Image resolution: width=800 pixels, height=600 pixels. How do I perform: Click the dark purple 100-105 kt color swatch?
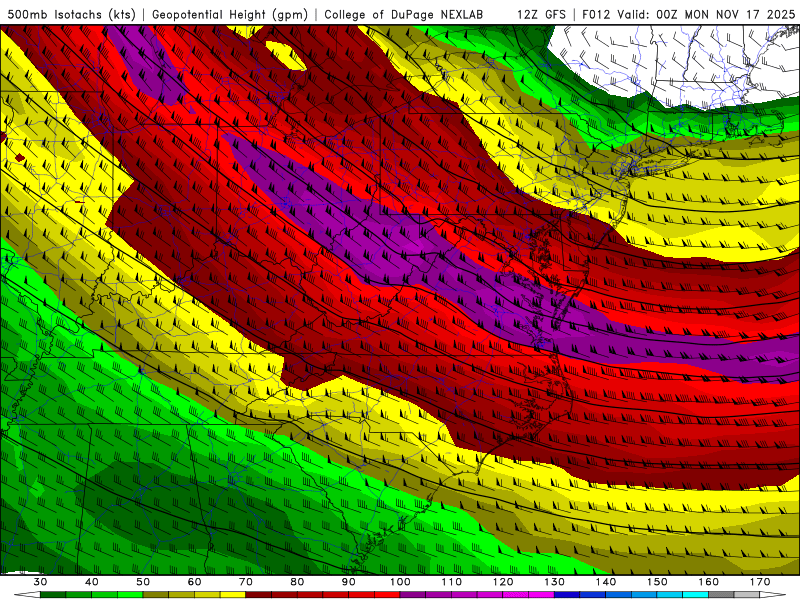pos(413,595)
